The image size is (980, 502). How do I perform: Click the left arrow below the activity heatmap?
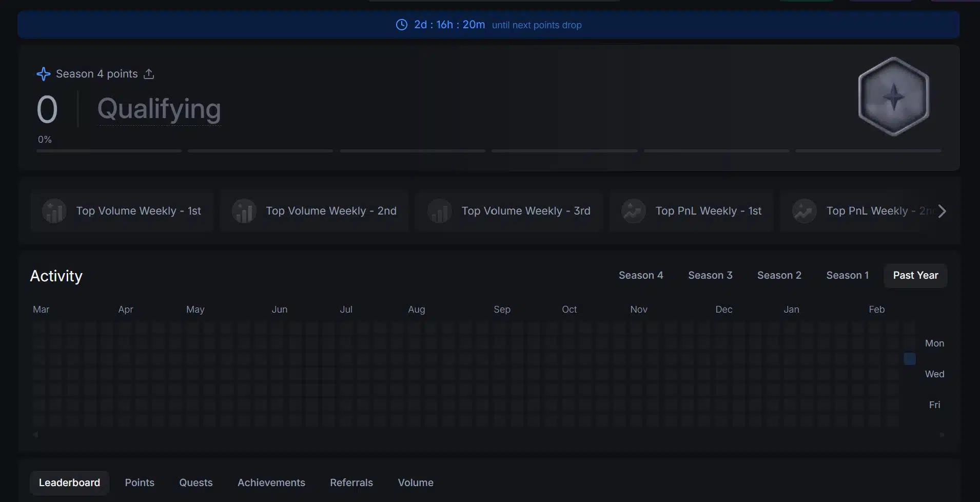pyautogui.click(x=35, y=434)
